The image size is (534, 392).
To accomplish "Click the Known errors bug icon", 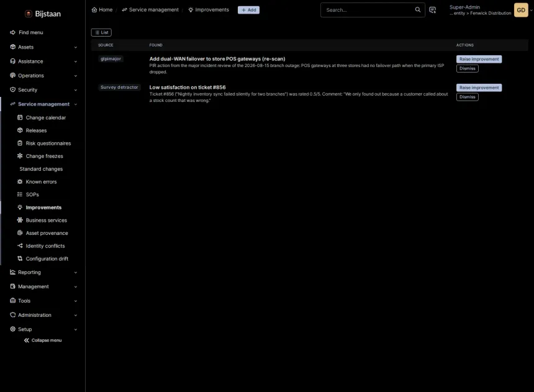I will [20, 181].
